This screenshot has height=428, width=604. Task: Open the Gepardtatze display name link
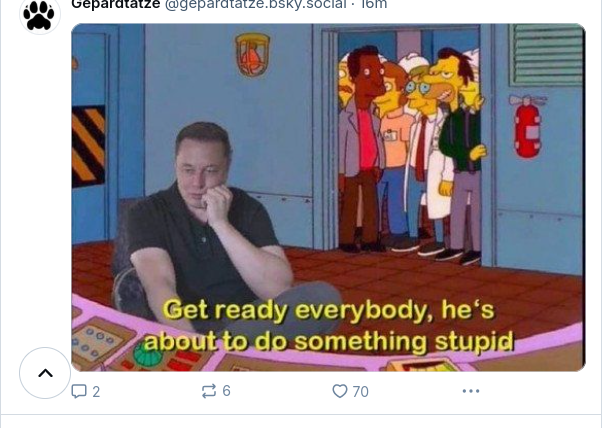(x=116, y=5)
